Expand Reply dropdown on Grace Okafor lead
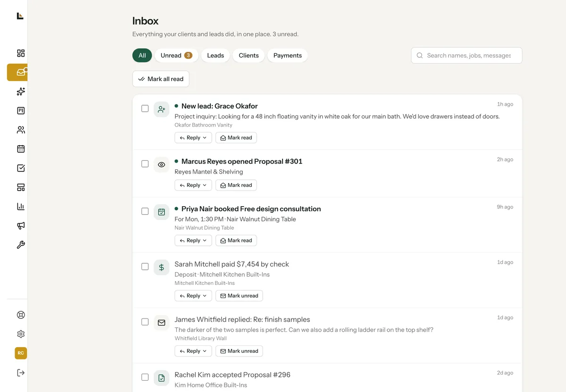Image resolution: width=566 pixels, height=392 pixels. [x=193, y=138]
